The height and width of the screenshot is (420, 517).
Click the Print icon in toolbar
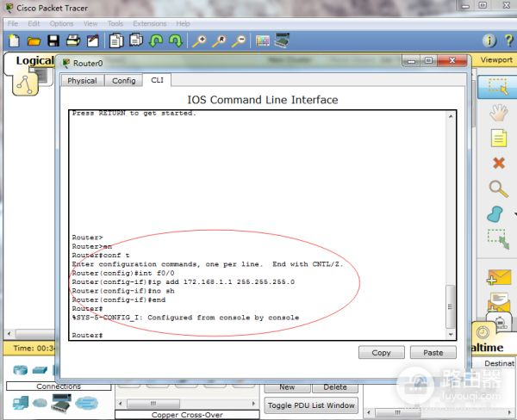click(x=72, y=40)
